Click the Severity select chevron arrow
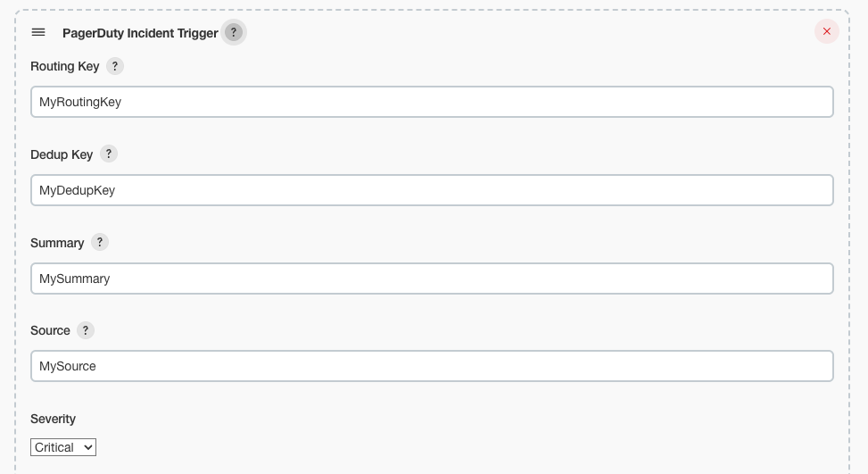This screenshot has height=474, width=868. (x=87, y=447)
